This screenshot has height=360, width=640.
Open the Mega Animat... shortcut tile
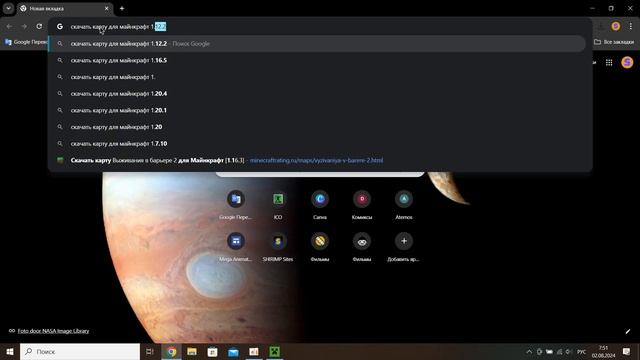tap(236, 247)
